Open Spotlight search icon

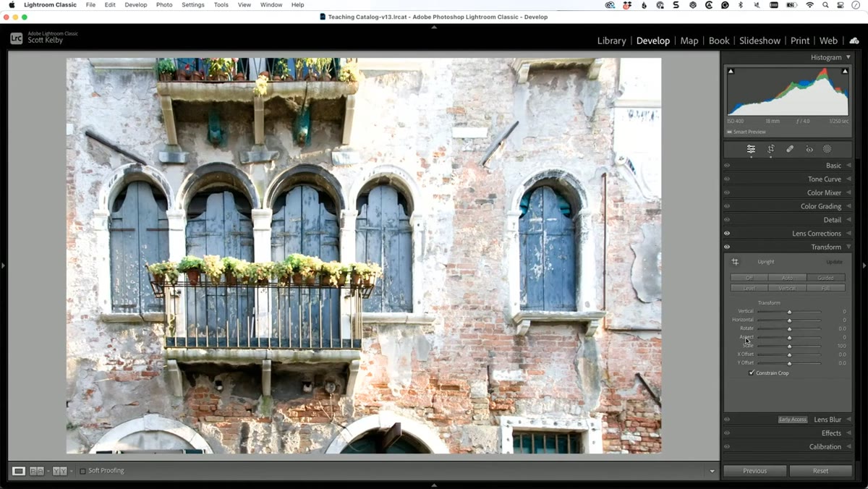pyautogui.click(x=825, y=5)
